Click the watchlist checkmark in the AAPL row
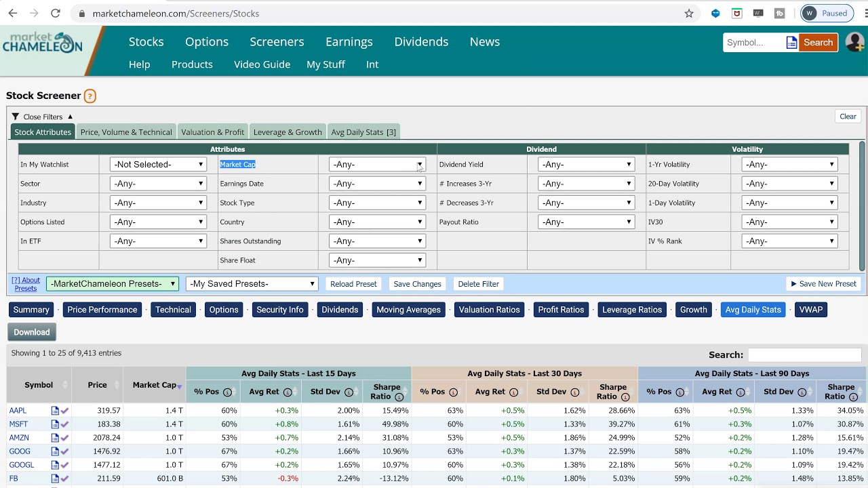Screen dimensions: 868x488 click(64, 411)
